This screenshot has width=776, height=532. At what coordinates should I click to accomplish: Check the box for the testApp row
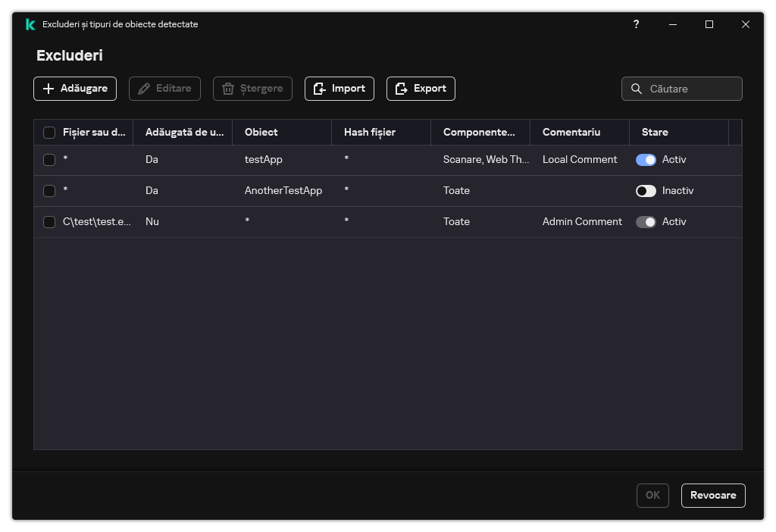coord(49,160)
